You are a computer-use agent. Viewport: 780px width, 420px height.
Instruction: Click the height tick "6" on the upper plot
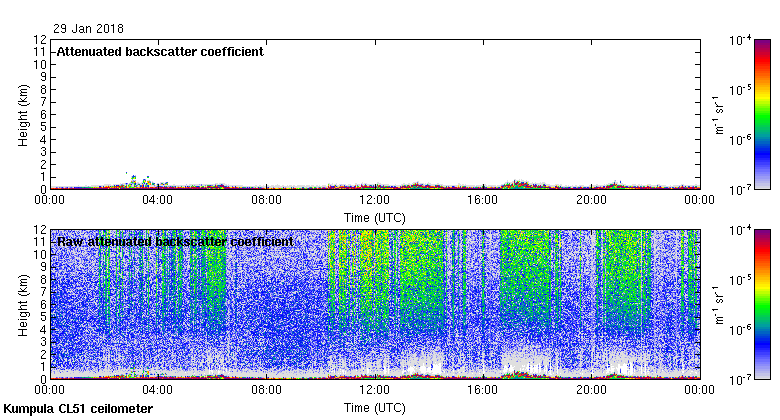coord(43,114)
